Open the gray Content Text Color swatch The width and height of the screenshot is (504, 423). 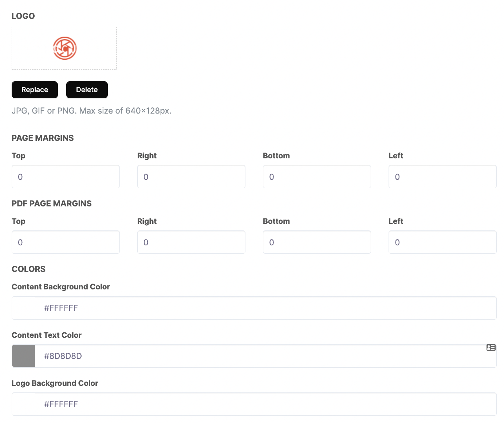pyautogui.click(x=24, y=356)
